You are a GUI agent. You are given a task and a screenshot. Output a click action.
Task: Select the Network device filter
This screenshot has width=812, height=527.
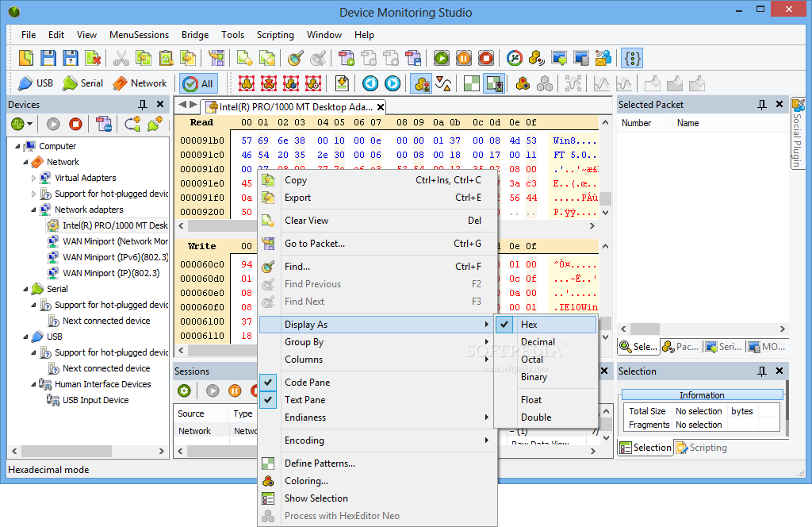(140, 83)
